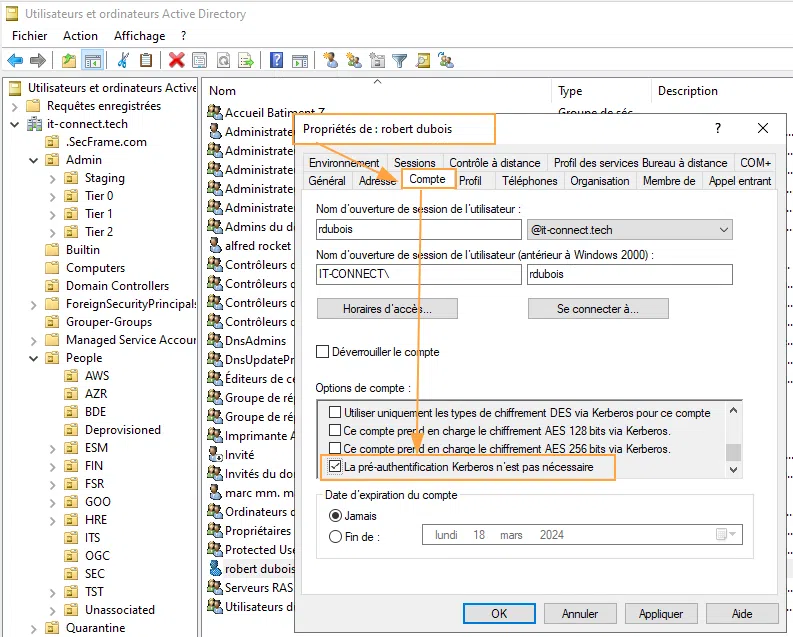Click the red X Delete toolbar icon
This screenshot has height=637, width=793.
click(177, 61)
